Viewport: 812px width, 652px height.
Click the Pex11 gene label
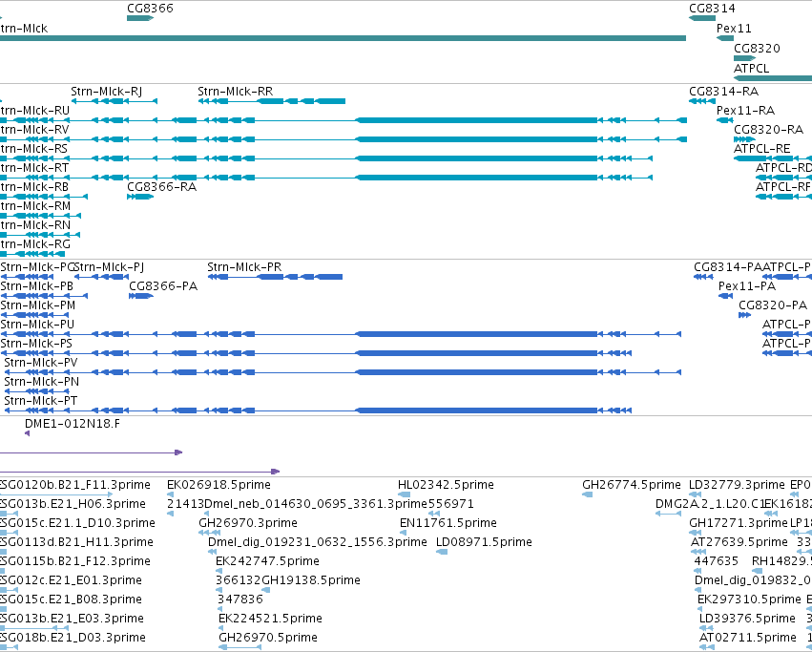click(734, 28)
